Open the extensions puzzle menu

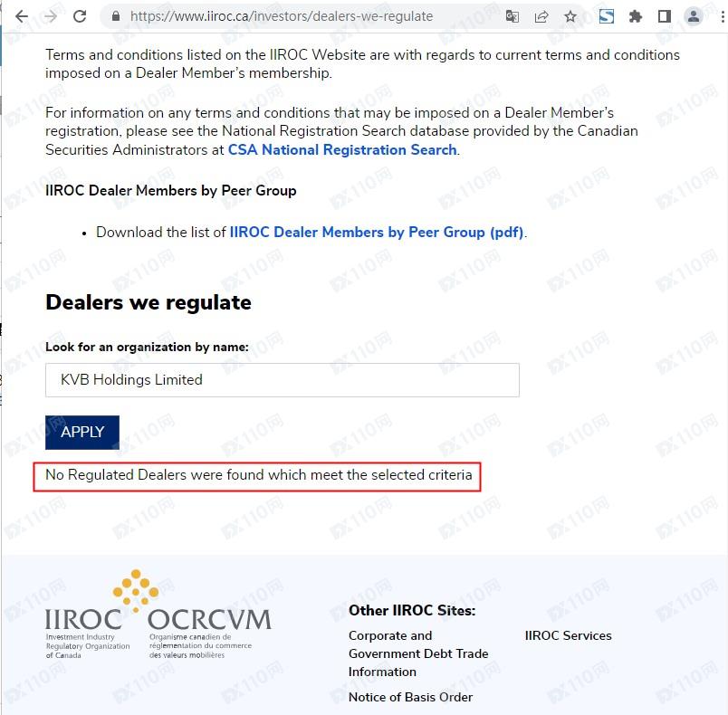[x=635, y=16]
